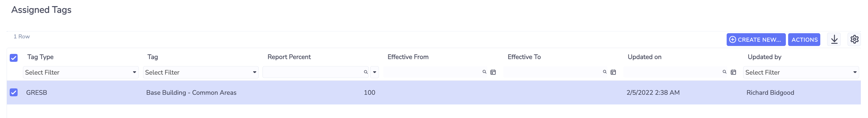Screen dimensions: 868x118
Task: Click the Report Percent search magnifier icon
Action: (366, 72)
